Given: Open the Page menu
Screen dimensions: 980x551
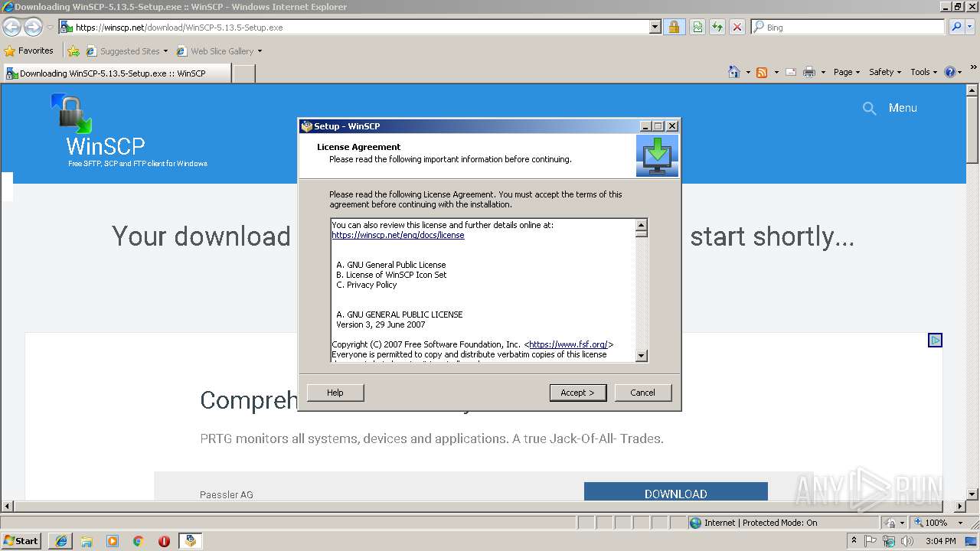Looking at the screenshot, I should click(x=847, y=72).
